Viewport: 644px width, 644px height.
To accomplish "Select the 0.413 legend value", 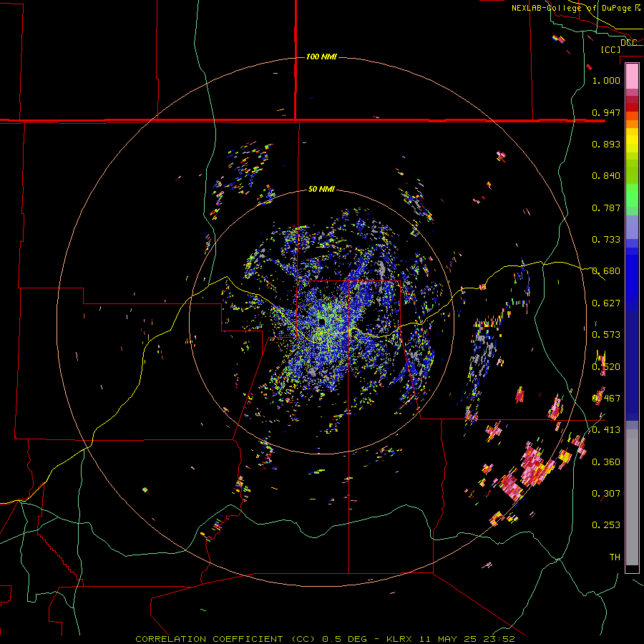I will 606,430.
